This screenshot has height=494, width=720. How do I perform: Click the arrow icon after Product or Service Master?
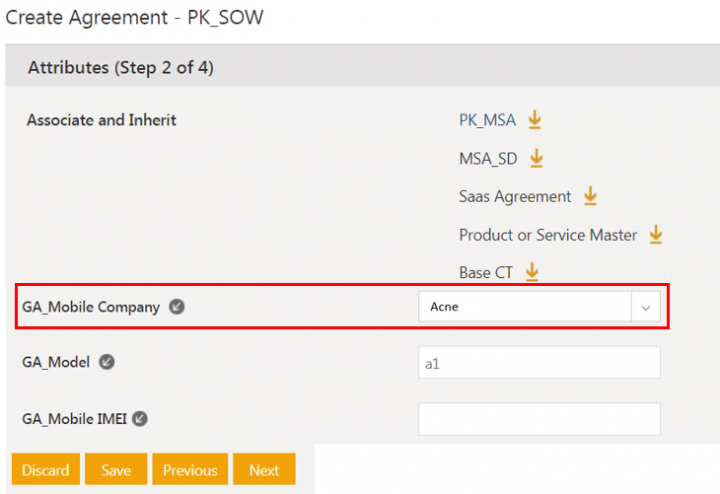coord(655,234)
